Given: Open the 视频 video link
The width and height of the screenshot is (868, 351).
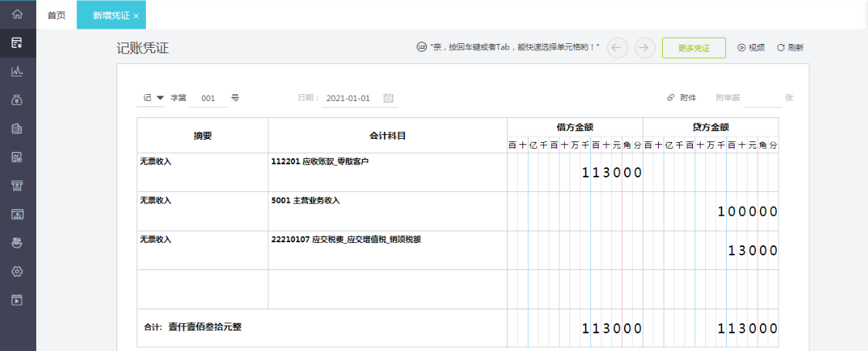Looking at the screenshot, I should [751, 48].
